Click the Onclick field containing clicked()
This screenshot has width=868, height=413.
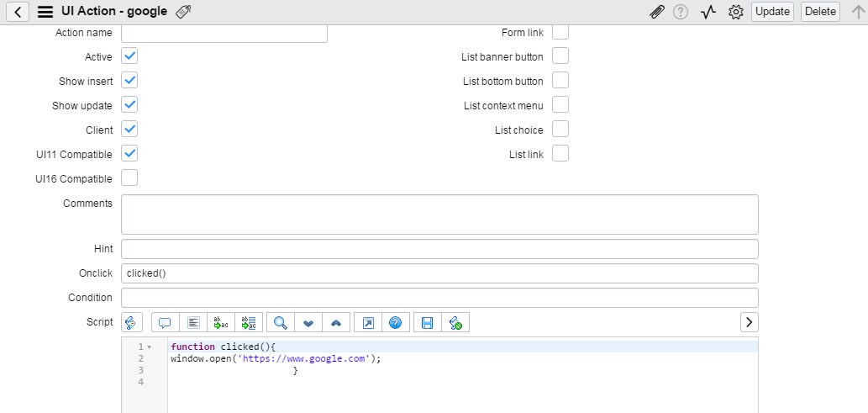(x=439, y=273)
